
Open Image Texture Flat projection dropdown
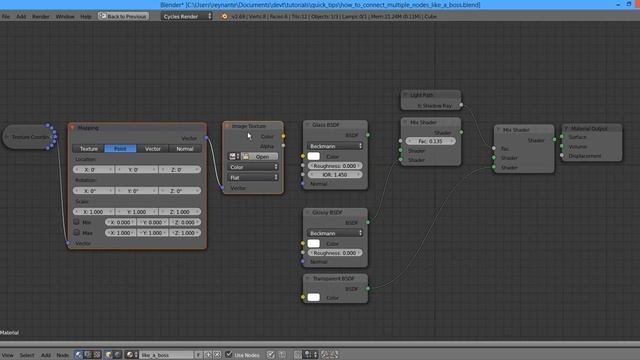pos(253,178)
